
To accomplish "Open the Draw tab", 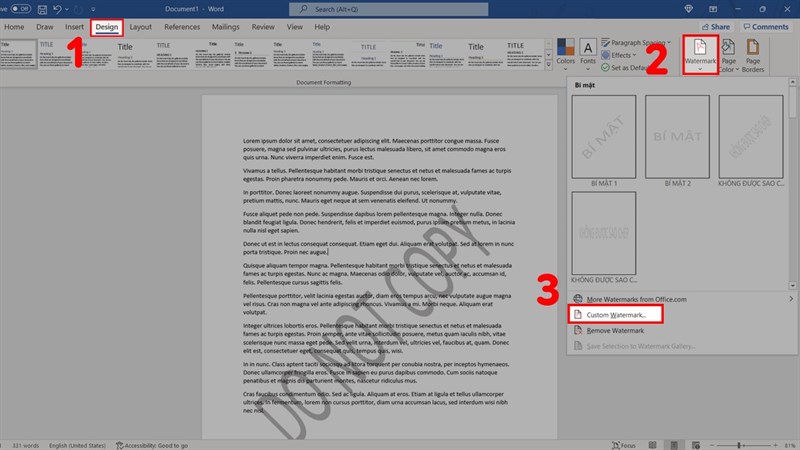I will [x=44, y=27].
